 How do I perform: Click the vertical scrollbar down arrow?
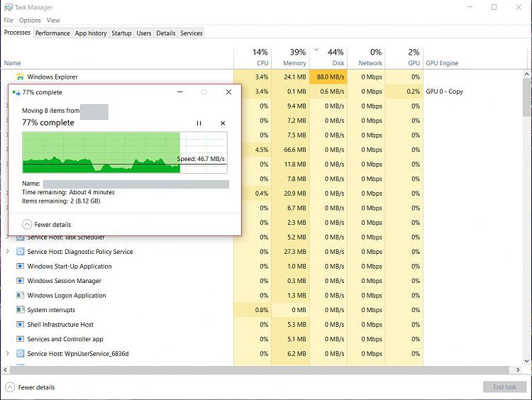click(526, 361)
